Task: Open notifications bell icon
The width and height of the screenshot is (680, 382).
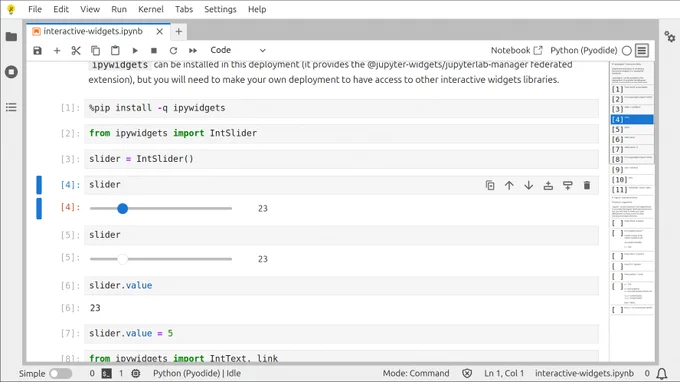Action: coord(662,373)
